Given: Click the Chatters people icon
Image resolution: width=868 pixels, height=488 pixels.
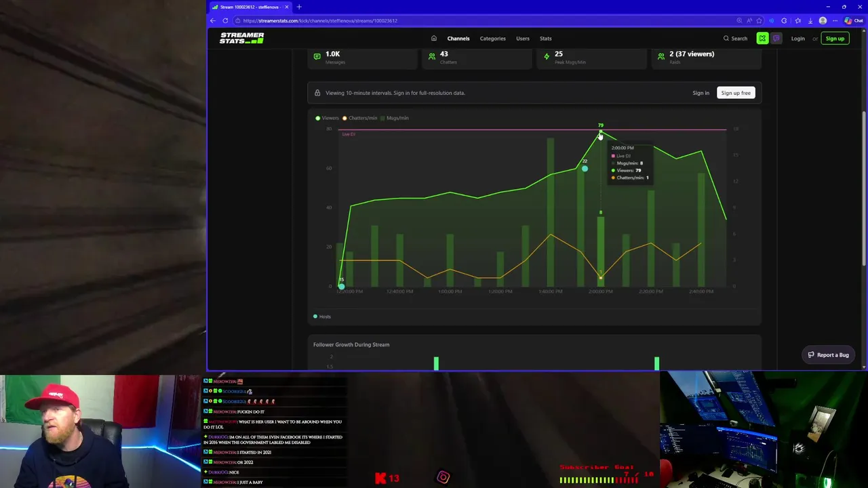Looking at the screenshot, I should point(431,57).
